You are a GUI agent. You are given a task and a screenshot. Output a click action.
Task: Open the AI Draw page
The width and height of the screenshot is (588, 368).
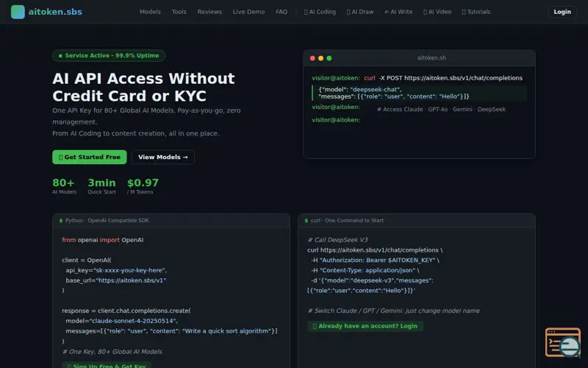pyautogui.click(x=360, y=12)
